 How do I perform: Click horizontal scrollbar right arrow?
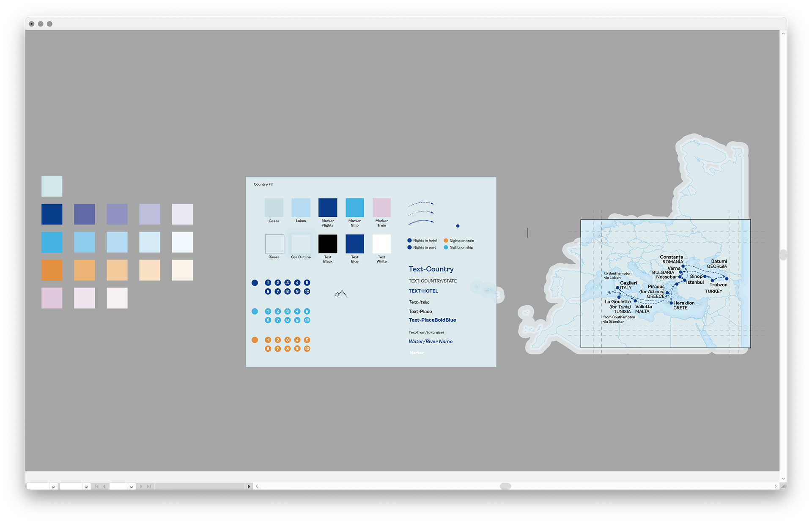click(775, 486)
